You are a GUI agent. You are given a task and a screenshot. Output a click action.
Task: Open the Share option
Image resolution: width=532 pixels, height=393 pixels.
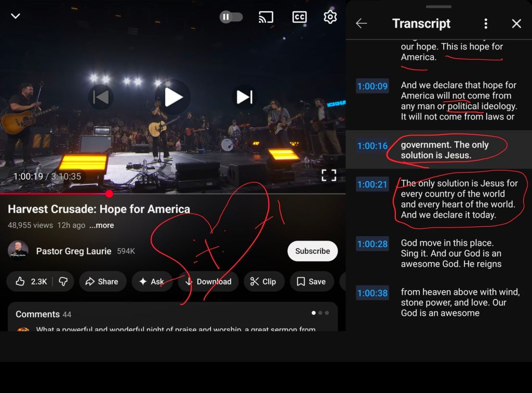click(x=102, y=281)
